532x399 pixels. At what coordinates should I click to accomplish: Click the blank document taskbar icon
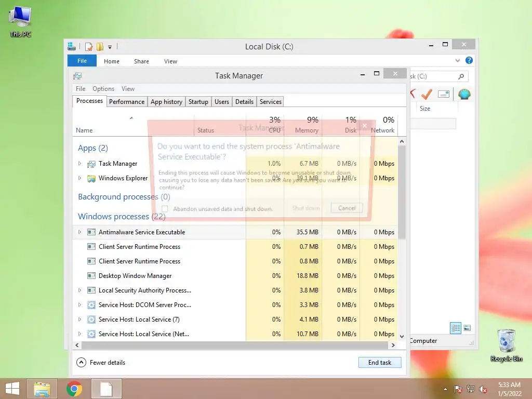[x=106, y=389]
